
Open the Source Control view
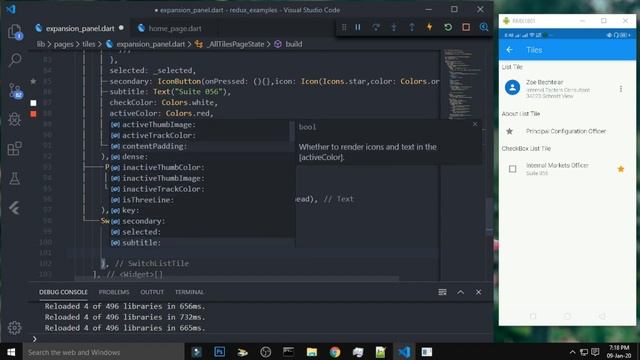tap(15, 91)
